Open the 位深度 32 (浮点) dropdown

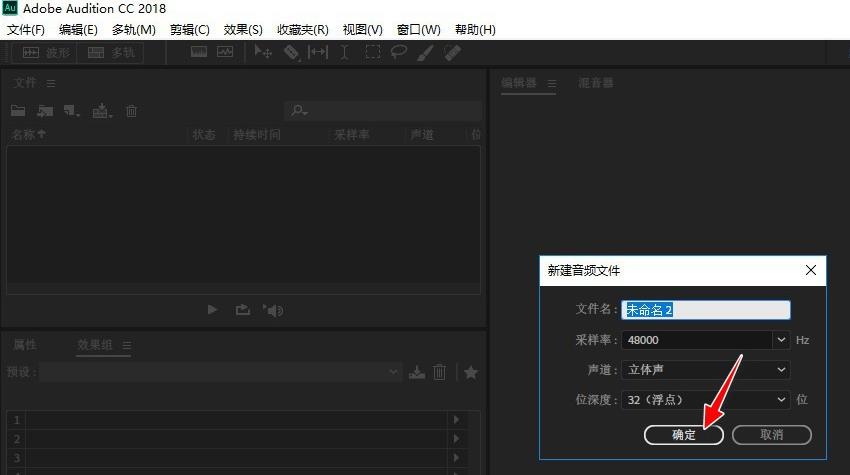click(706, 400)
